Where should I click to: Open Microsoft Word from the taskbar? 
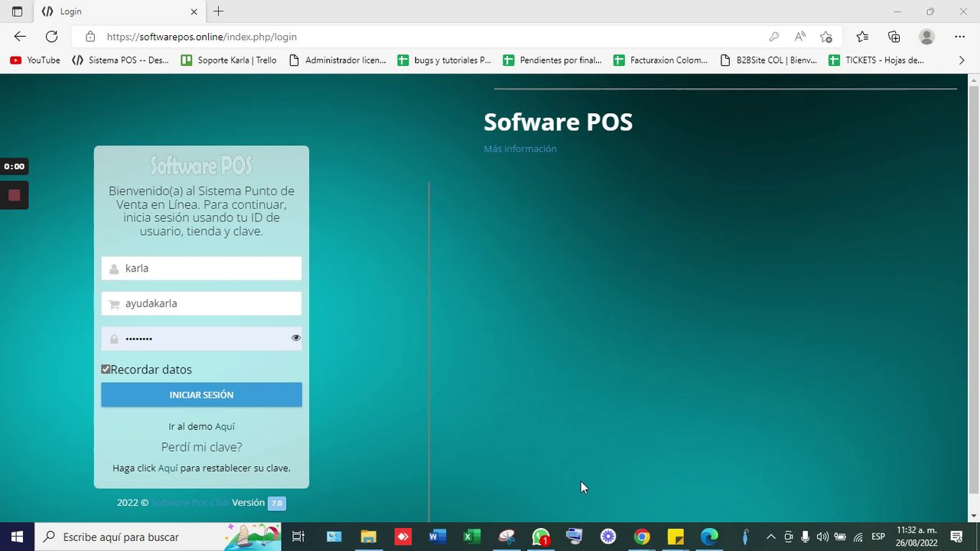pos(438,536)
